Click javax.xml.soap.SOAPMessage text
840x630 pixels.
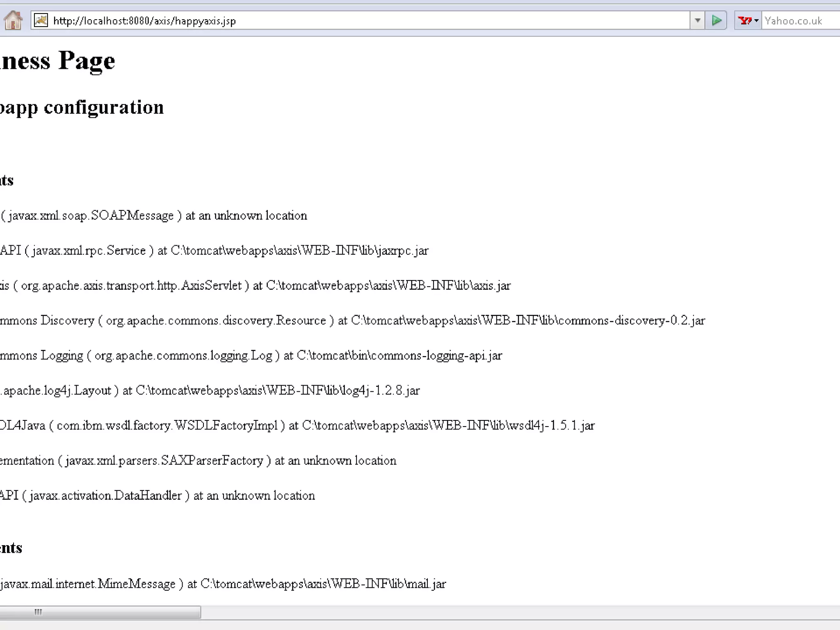[91, 215]
